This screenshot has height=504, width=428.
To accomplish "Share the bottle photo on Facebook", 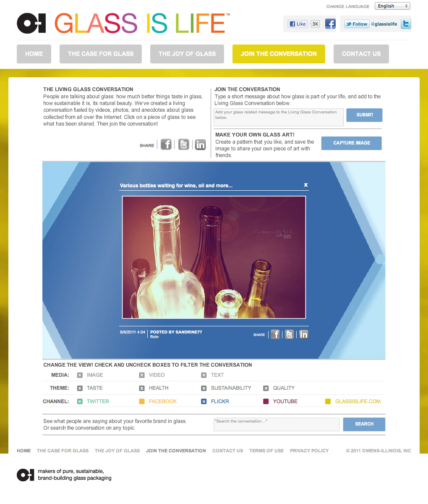I will pos(275,334).
